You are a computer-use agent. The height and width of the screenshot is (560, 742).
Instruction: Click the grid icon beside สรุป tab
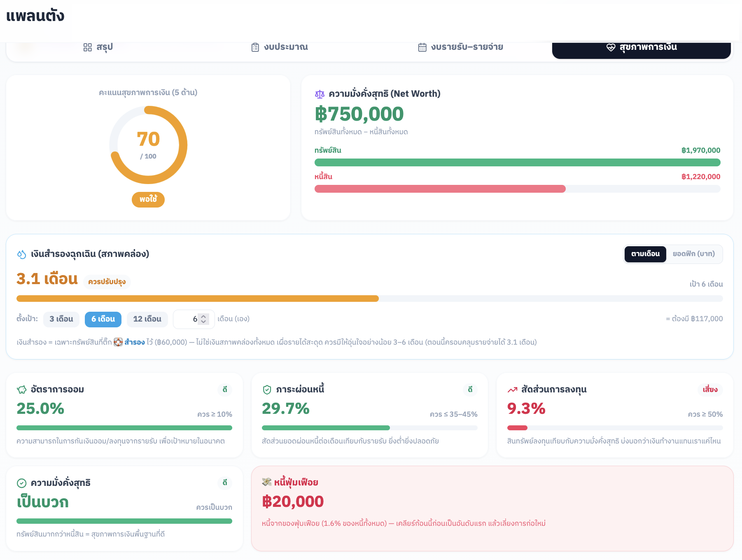(87, 47)
